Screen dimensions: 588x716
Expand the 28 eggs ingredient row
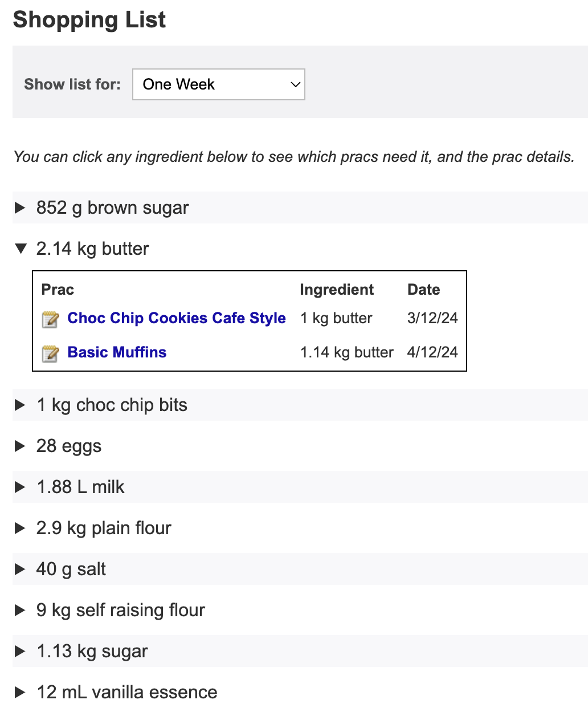pyautogui.click(x=300, y=446)
